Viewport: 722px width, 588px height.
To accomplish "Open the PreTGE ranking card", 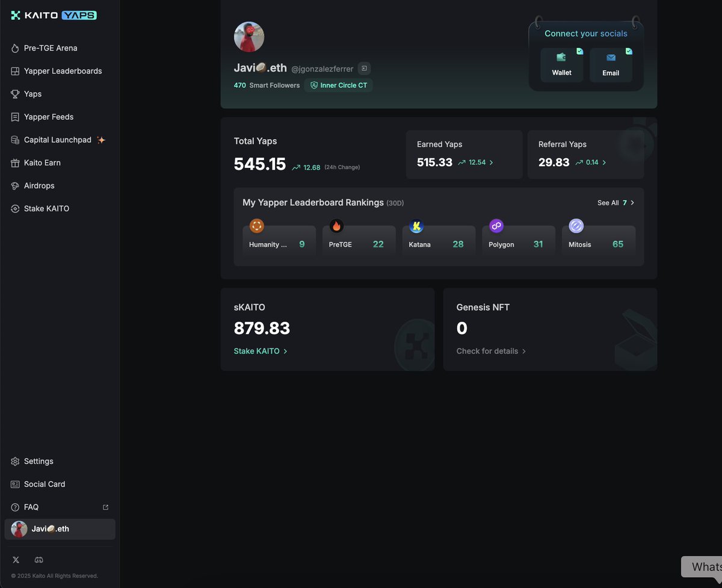I will pyautogui.click(x=359, y=241).
